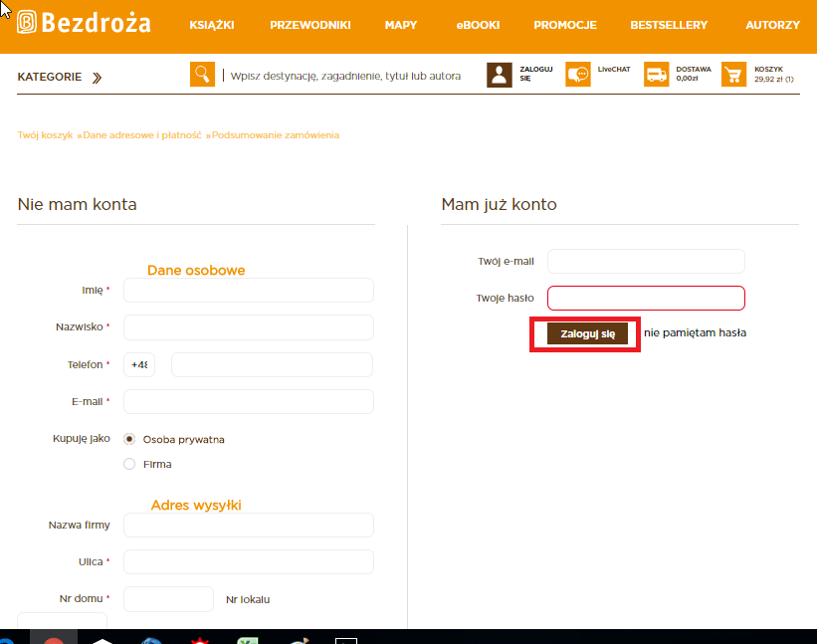Click the LiveCHAT label

(x=614, y=69)
